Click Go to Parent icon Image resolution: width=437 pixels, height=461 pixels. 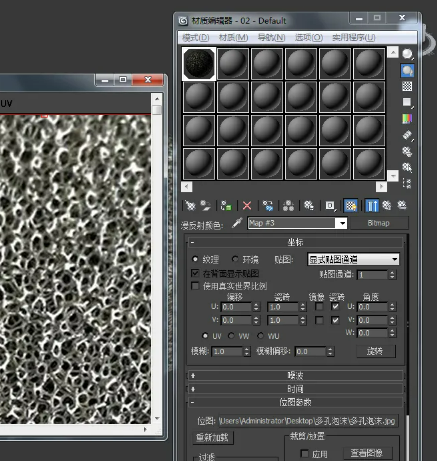click(x=387, y=206)
